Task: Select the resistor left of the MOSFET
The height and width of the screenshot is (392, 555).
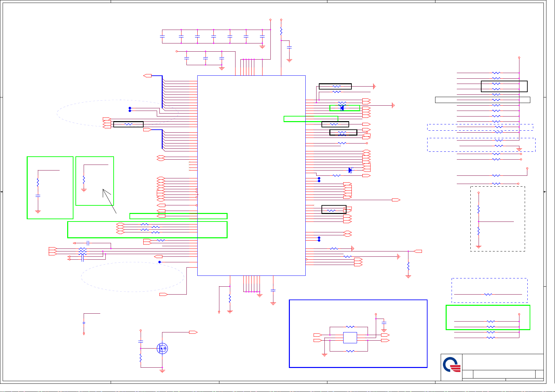Action: [141, 358]
